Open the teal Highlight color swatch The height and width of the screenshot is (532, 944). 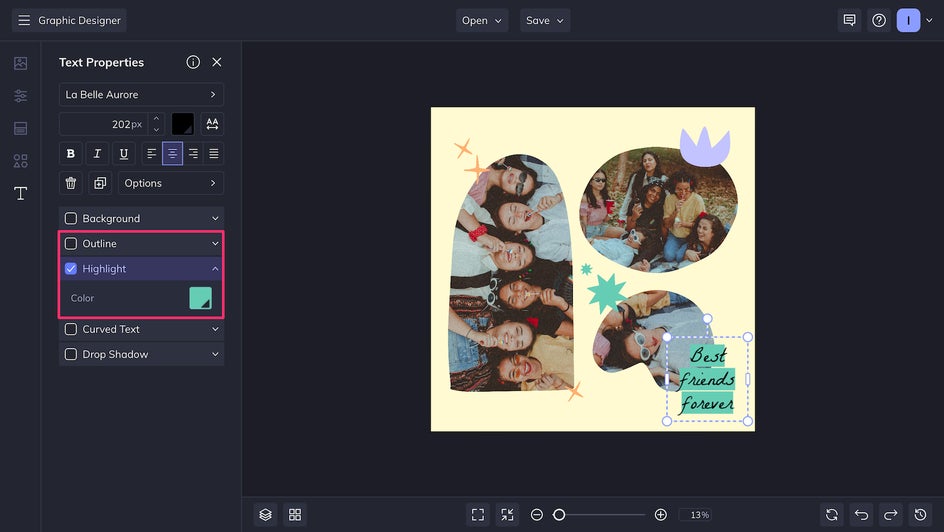(200, 298)
